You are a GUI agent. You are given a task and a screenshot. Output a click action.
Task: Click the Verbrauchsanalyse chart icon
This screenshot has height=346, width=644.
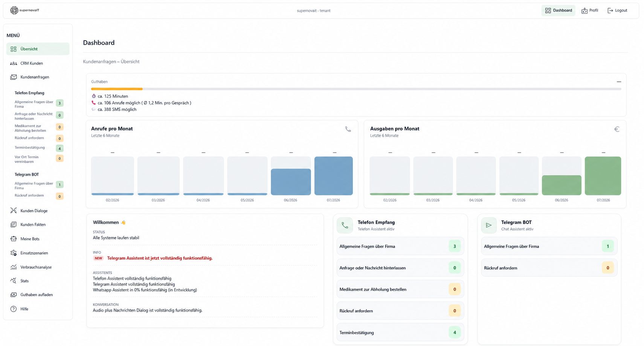[14, 267]
